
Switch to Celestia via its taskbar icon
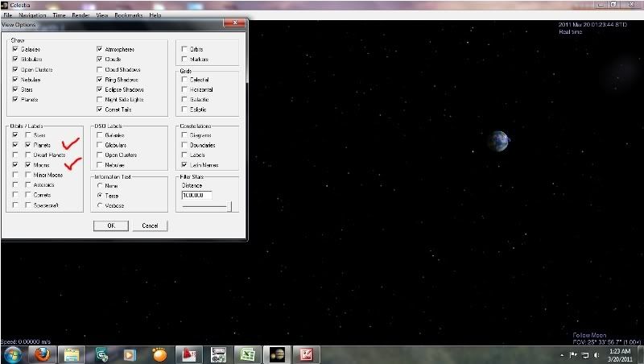[x=277, y=354]
